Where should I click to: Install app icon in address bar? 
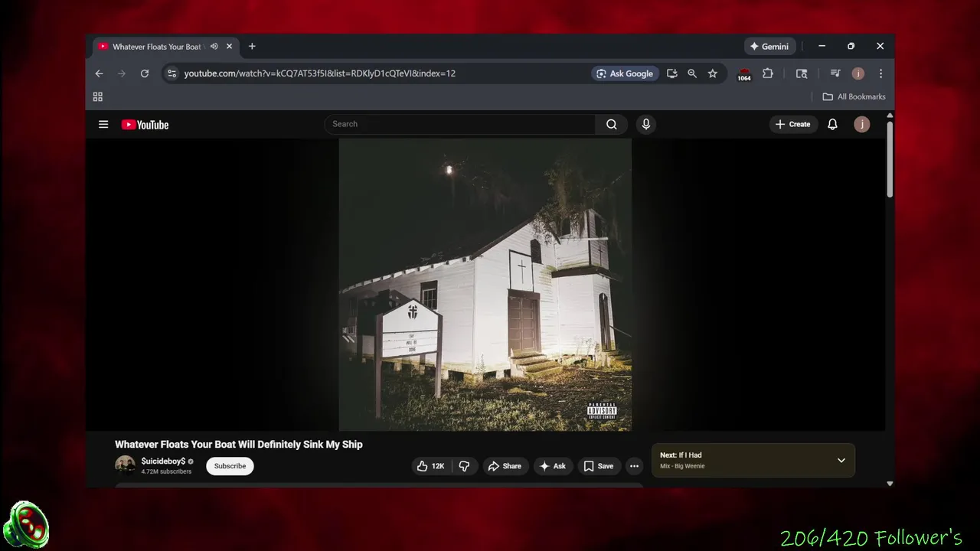click(671, 73)
